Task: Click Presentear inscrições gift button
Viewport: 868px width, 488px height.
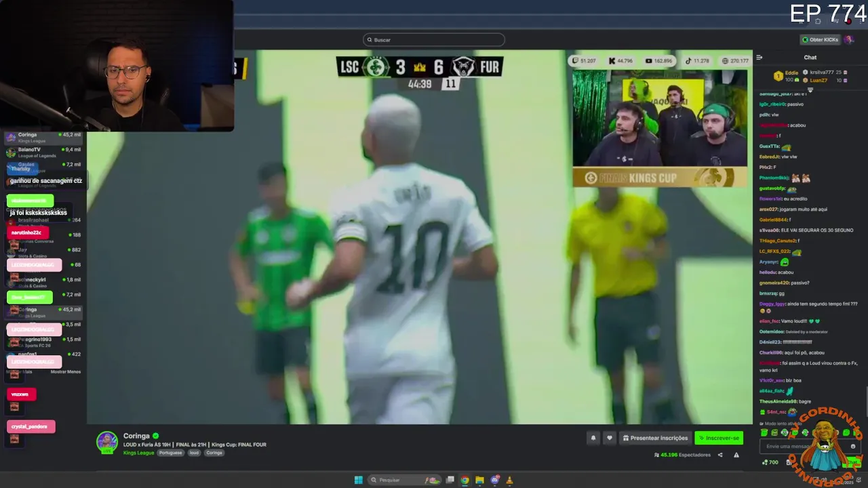Action: pos(656,438)
